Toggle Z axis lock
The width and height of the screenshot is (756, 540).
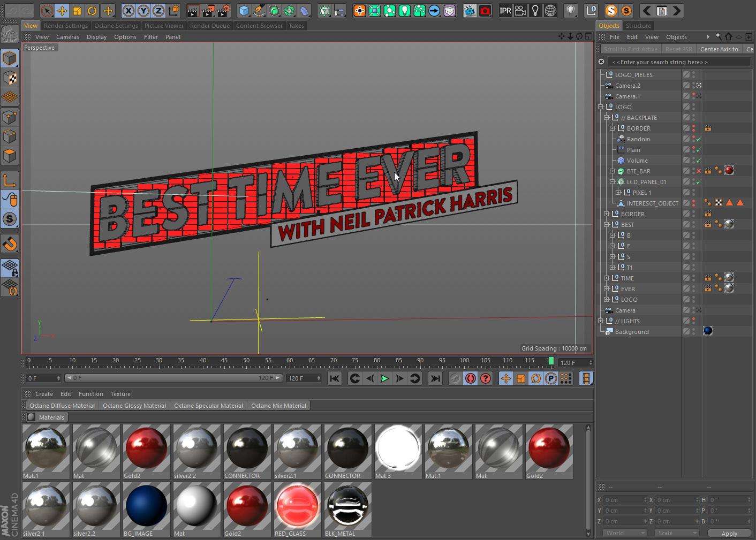coord(158,11)
